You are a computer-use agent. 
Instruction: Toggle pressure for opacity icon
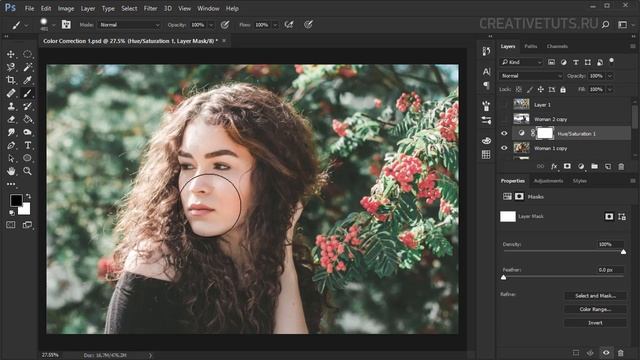tap(224, 25)
